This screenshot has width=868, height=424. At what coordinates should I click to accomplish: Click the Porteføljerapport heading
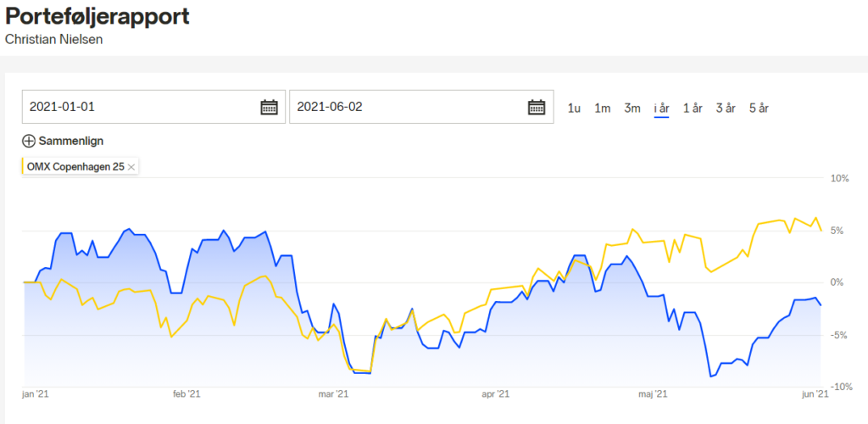pos(97,17)
